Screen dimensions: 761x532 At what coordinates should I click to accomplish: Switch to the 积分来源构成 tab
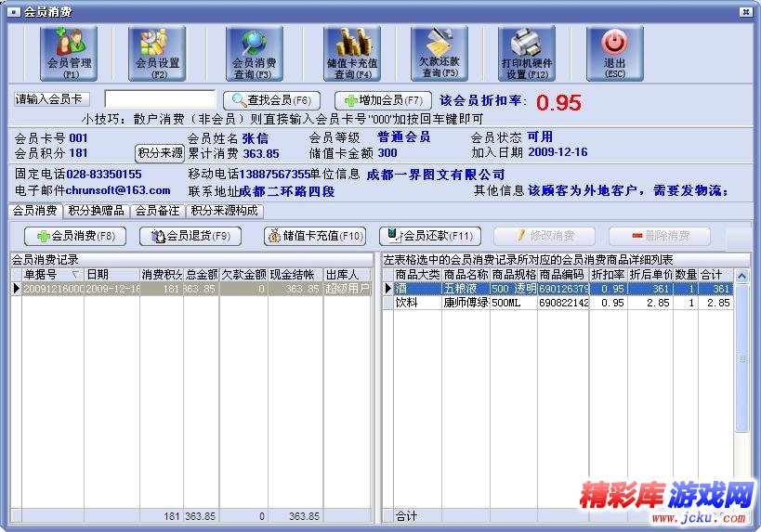[x=224, y=211]
